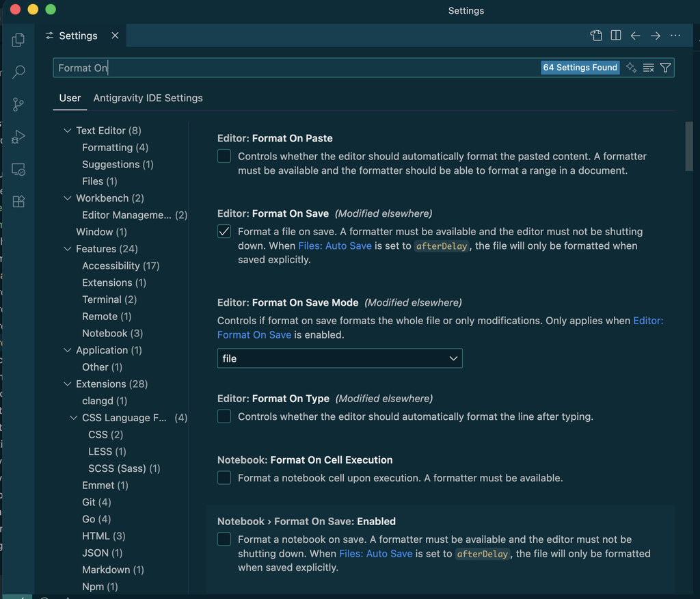Switch to Antigravity IDE Settings tab
Screen dimensions: 700x599
(x=148, y=98)
